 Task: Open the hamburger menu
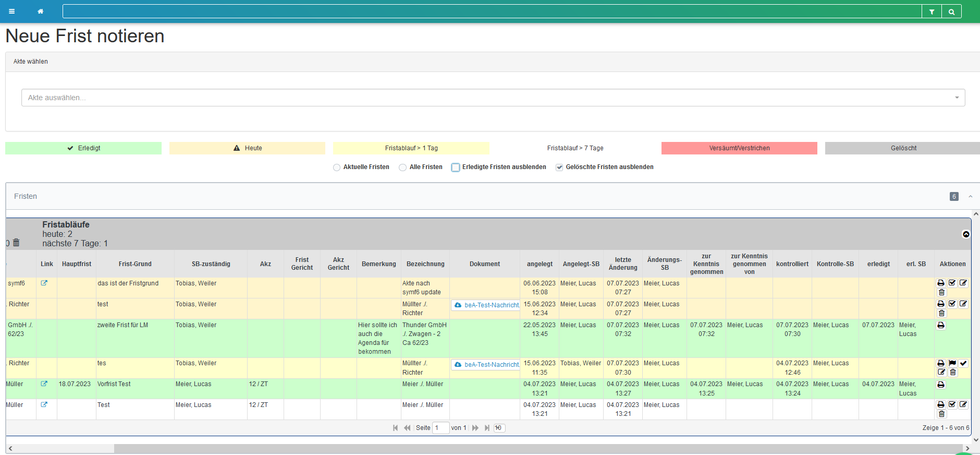(x=11, y=11)
